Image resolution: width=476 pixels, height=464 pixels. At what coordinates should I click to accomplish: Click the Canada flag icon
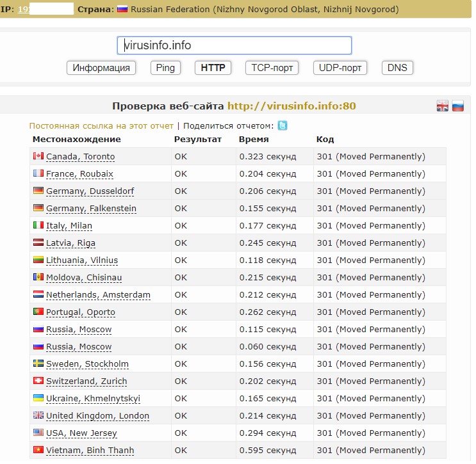38,156
